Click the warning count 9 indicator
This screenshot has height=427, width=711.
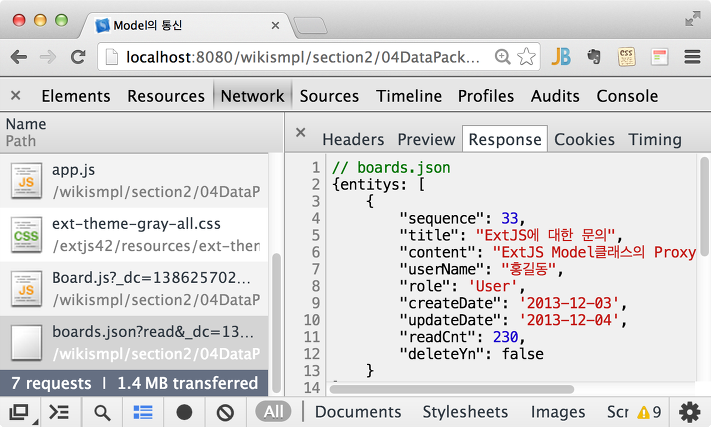(x=649, y=412)
